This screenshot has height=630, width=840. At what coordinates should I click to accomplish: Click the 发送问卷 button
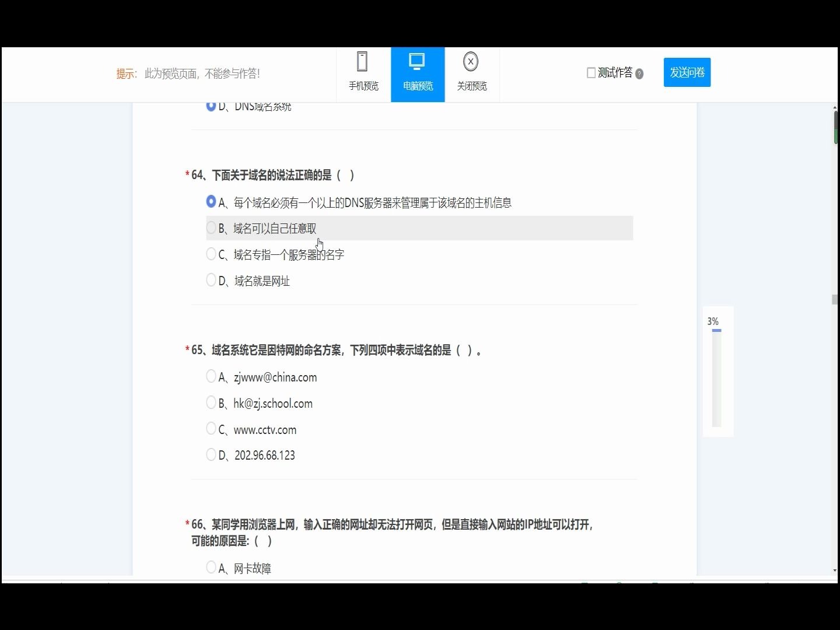pos(687,72)
